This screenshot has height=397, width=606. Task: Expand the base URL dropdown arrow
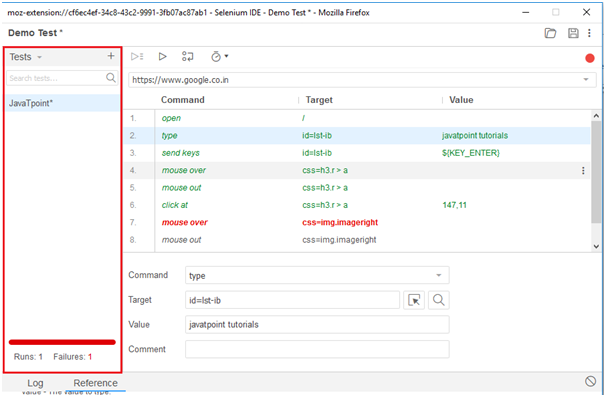click(x=586, y=80)
